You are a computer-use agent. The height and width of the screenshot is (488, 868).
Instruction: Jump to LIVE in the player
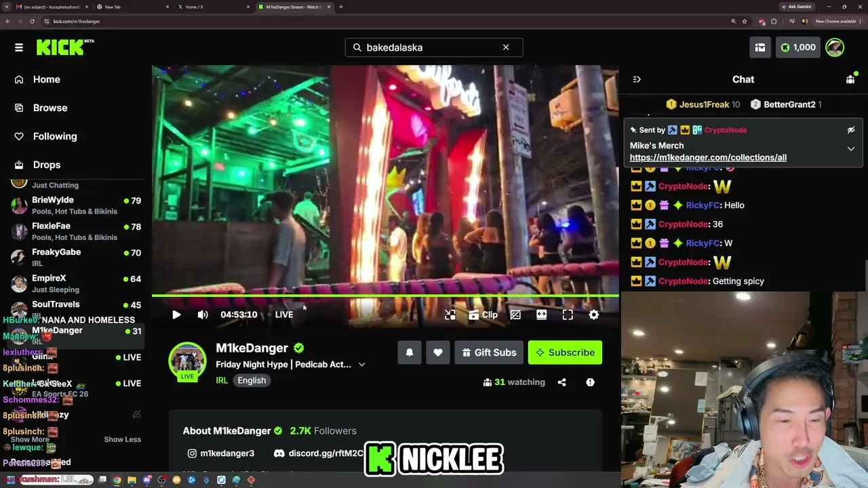284,314
